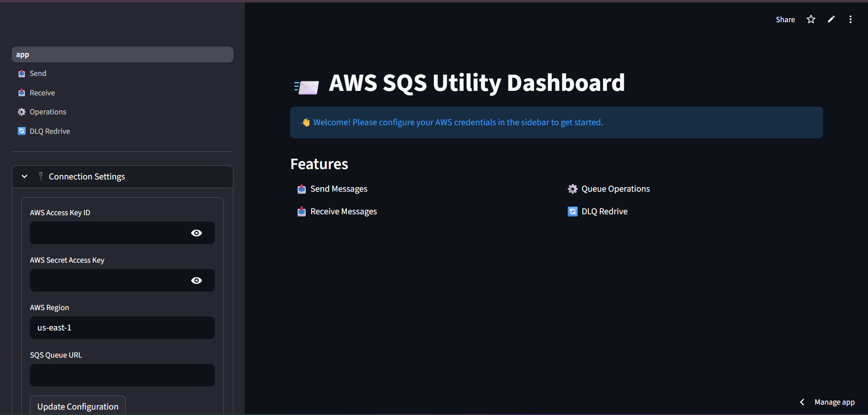Click the Send Messages envelope icon

pyautogui.click(x=301, y=189)
